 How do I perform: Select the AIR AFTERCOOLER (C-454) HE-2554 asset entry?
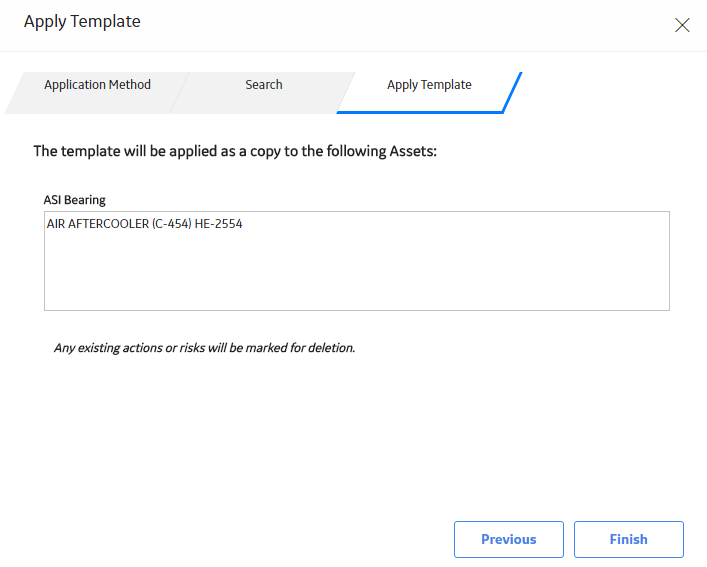(x=144, y=224)
